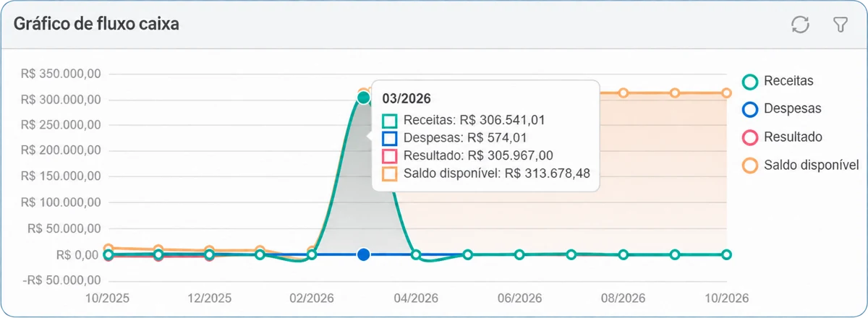Select the Saldo disponível point at 10/2026
868x318 pixels.
click(x=726, y=93)
